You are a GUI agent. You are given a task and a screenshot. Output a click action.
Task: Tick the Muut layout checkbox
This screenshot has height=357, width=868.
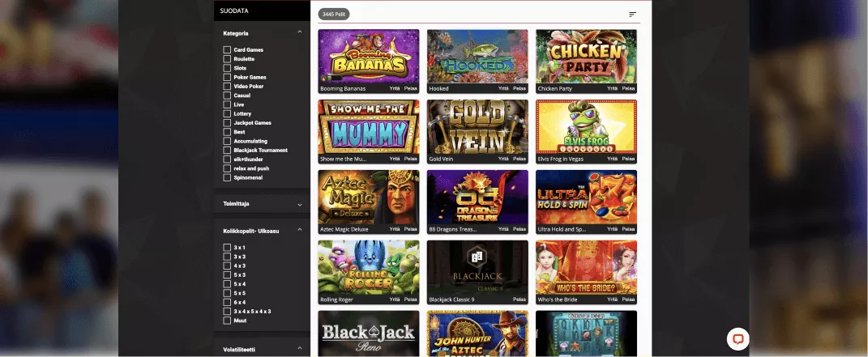click(227, 321)
